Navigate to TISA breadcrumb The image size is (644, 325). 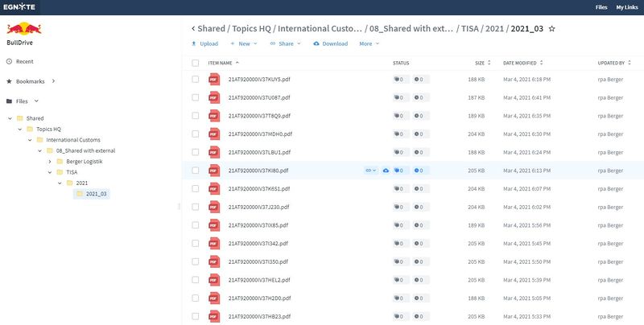pos(470,29)
